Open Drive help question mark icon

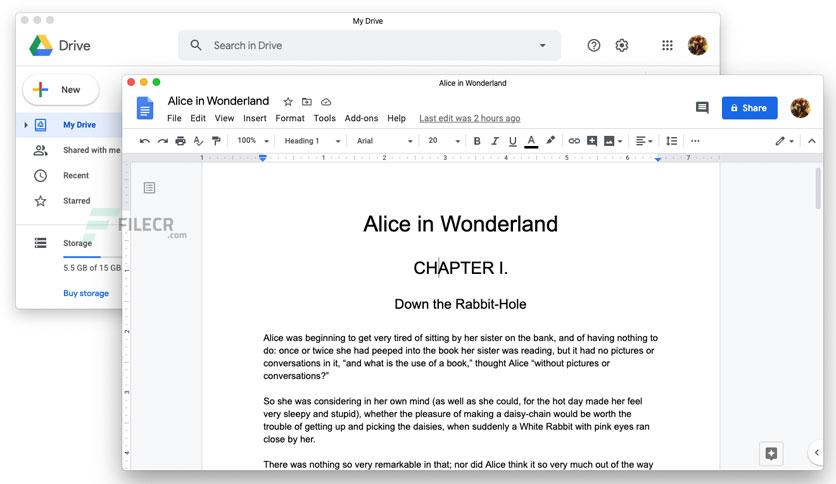[593, 45]
